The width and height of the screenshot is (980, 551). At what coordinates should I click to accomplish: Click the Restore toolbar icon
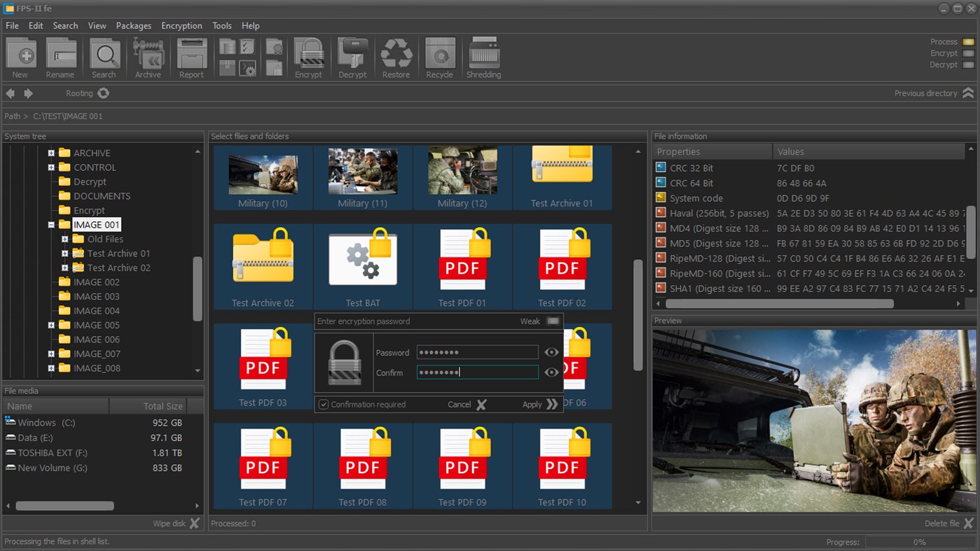click(396, 56)
